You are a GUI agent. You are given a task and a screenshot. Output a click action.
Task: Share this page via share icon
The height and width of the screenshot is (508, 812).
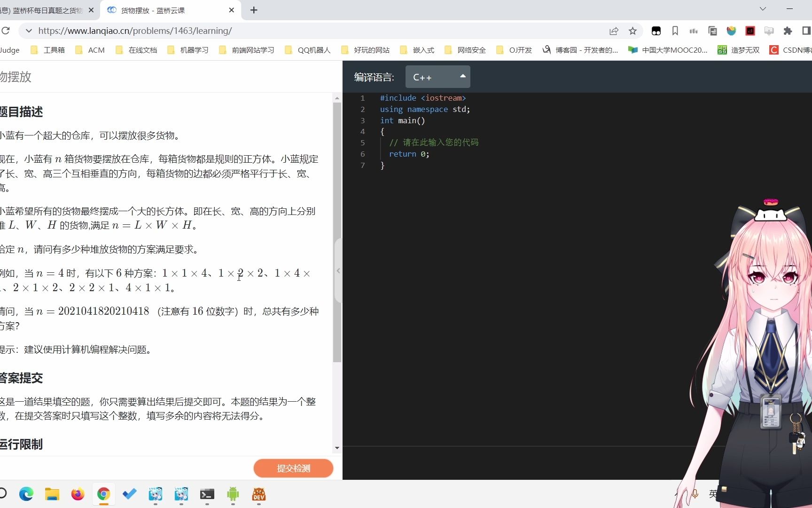click(614, 31)
